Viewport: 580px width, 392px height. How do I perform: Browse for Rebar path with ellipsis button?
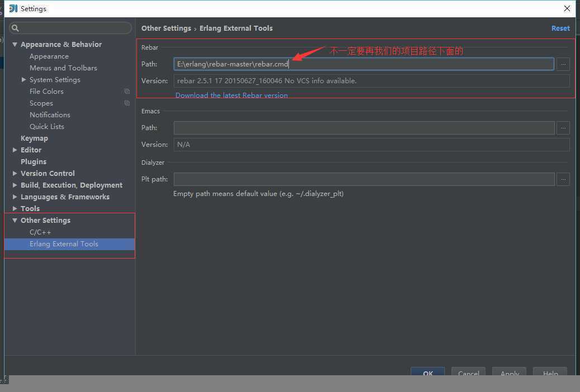point(563,64)
